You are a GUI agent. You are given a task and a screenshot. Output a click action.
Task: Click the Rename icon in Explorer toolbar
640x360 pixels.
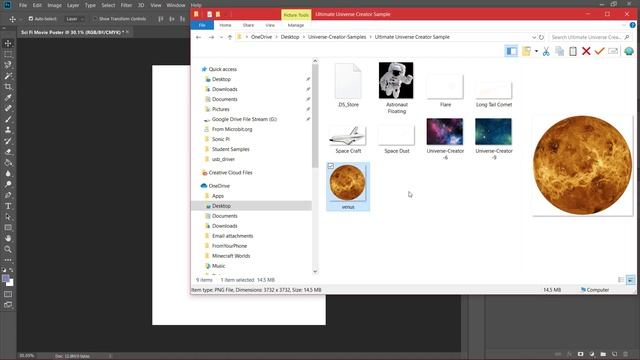pos(613,51)
